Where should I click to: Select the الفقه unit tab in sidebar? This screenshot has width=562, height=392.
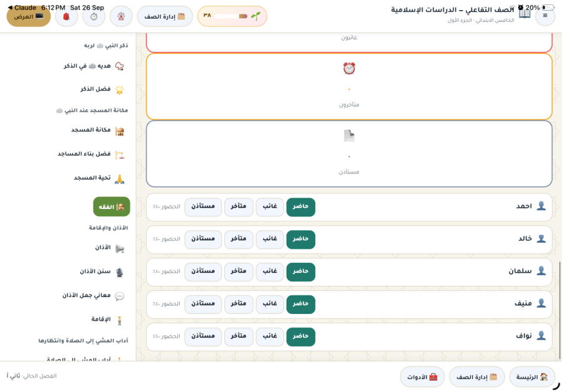click(x=112, y=207)
